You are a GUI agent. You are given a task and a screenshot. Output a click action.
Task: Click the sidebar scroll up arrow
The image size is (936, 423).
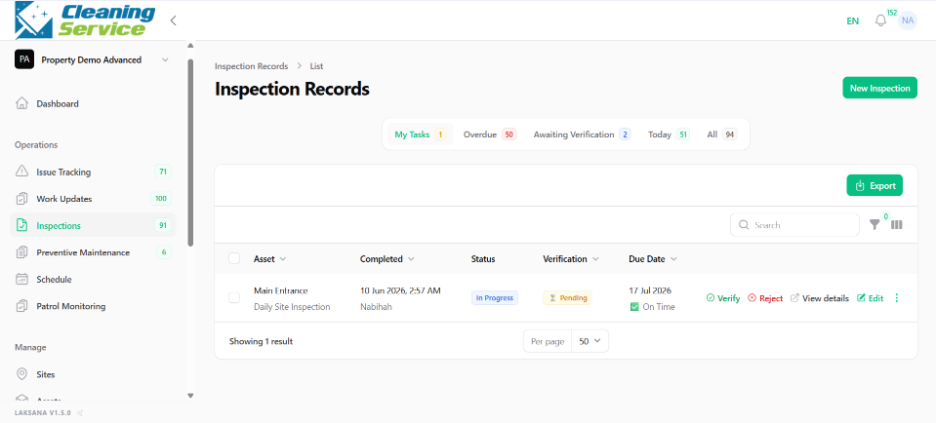click(x=190, y=46)
